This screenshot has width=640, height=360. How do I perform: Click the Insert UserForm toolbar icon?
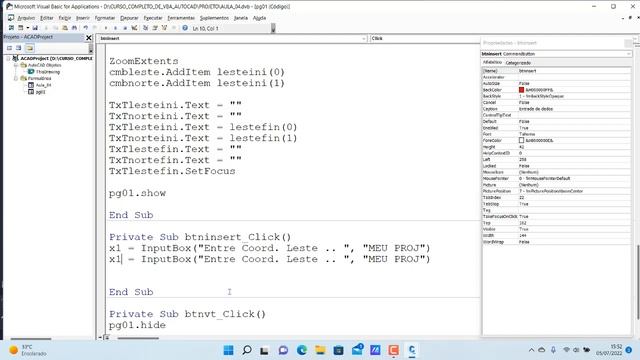click(x=20, y=28)
